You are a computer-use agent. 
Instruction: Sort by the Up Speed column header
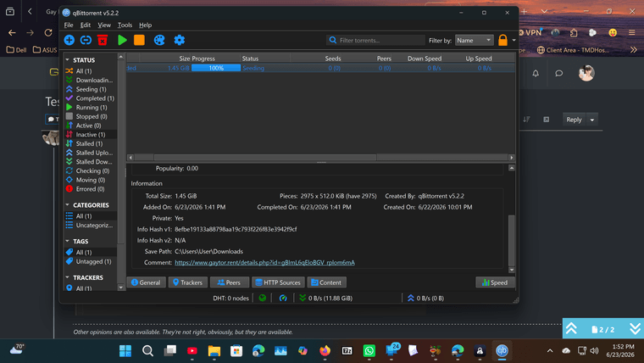click(479, 59)
